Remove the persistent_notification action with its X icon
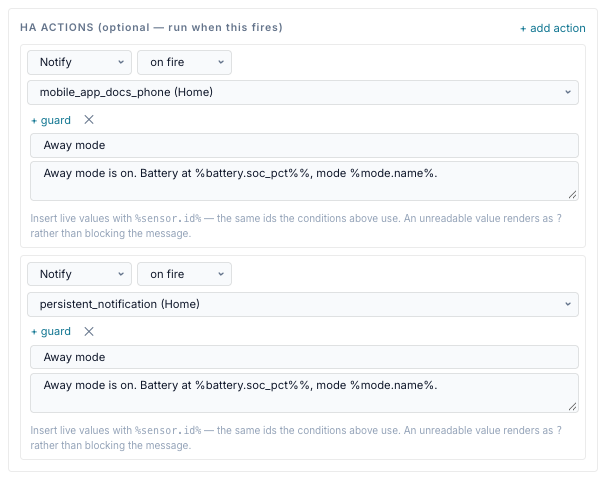 pos(89,331)
